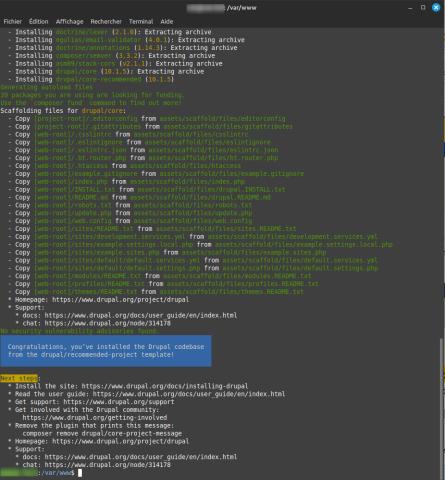The image size is (445, 480).
Task: Click the first Homepage drupal project URL
Action: pyautogui.click(x=120, y=299)
